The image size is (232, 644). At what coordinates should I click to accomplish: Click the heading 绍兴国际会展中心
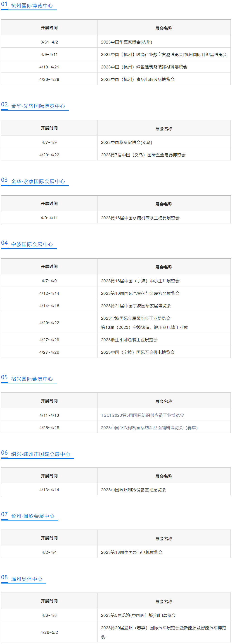(x=32, y=379)
